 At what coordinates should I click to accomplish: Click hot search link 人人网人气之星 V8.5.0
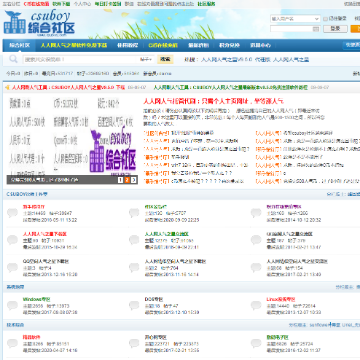click(227, 60)
